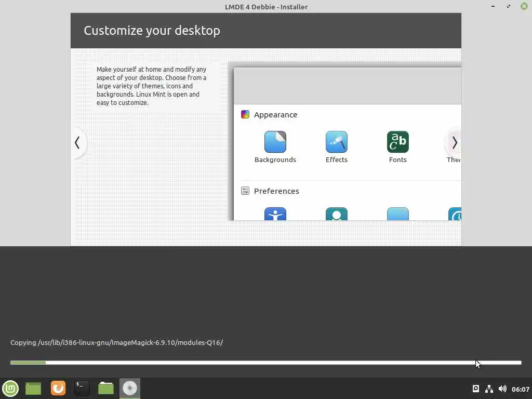532x399 pixels.
Task: Click the Appearance section color icon
Action: 245,114
